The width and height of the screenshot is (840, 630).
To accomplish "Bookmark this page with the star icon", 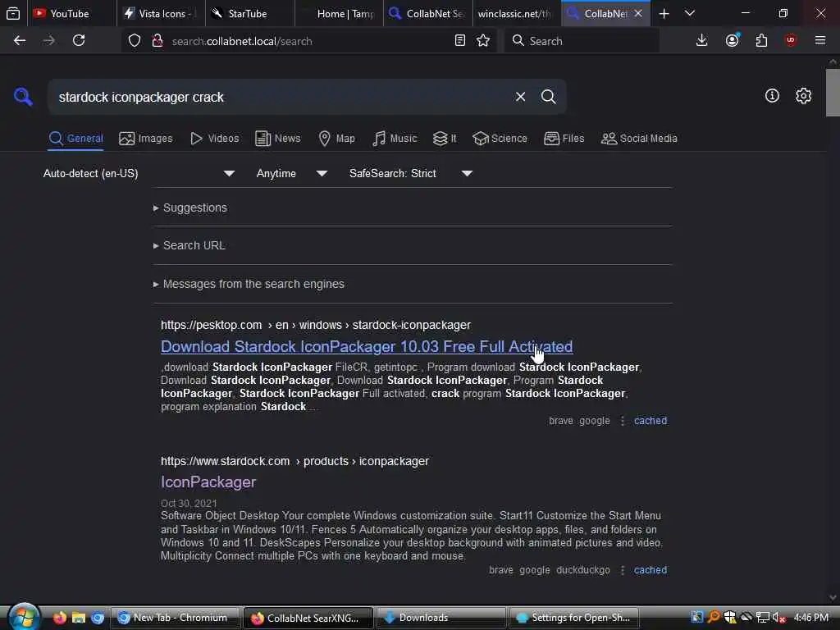I will click(483, 40).
